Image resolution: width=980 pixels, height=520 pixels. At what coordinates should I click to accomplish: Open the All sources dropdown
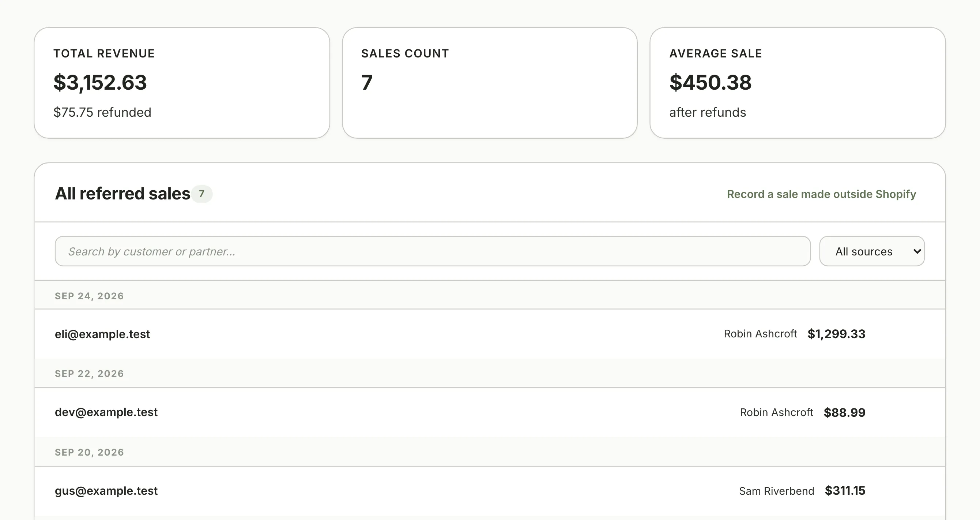pyautogui.click(x=871, y=251)
